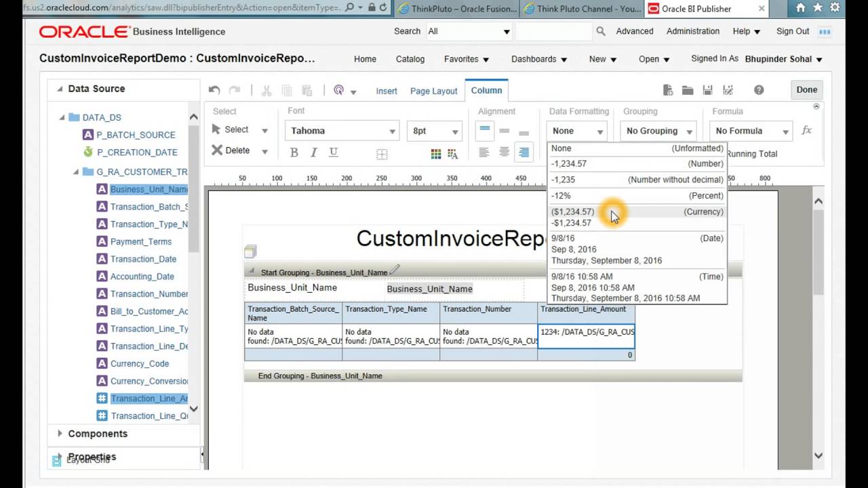Go to Home link

(x=365, y=59)
